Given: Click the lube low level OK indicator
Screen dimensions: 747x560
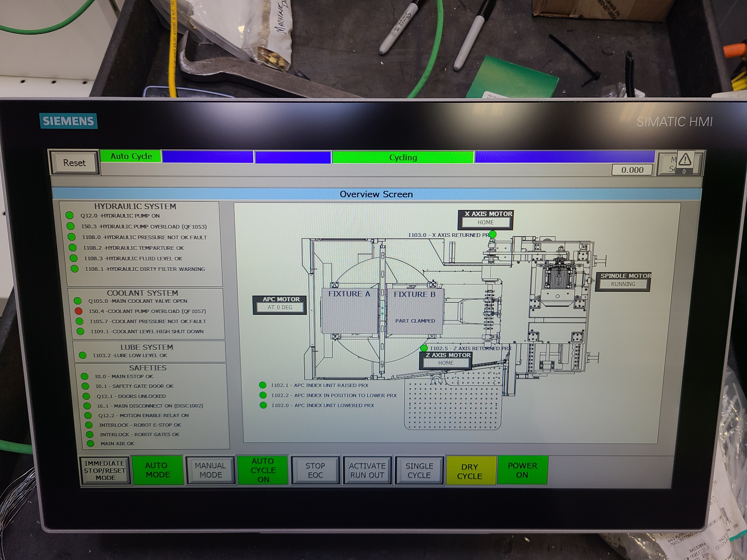Looking at the screenshot, I should coord(82,355).
